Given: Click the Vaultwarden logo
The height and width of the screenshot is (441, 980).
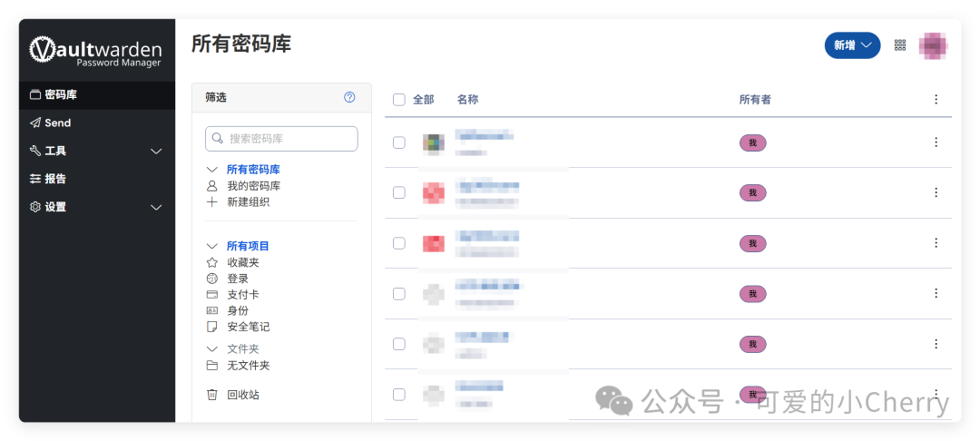Looking at the screenshot, I should coord(95,51).
